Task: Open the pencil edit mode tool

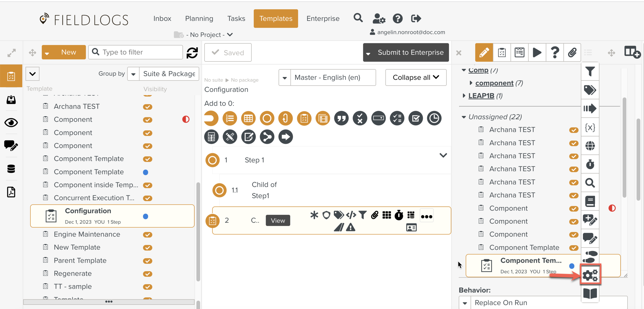Action: coord(484,53)
